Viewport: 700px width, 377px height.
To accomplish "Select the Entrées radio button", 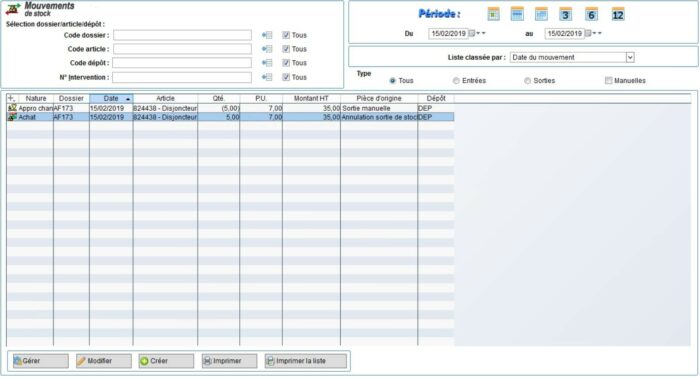I will click(x=456, y=81).
